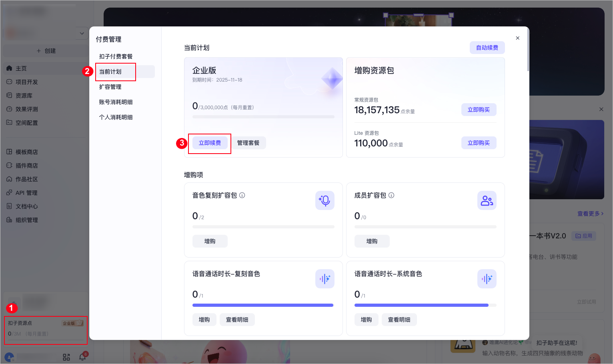The width and height of the screenshot is (613, 364).
Task: Close the 付费管理 dialog
Action: (x=518, y=38)
